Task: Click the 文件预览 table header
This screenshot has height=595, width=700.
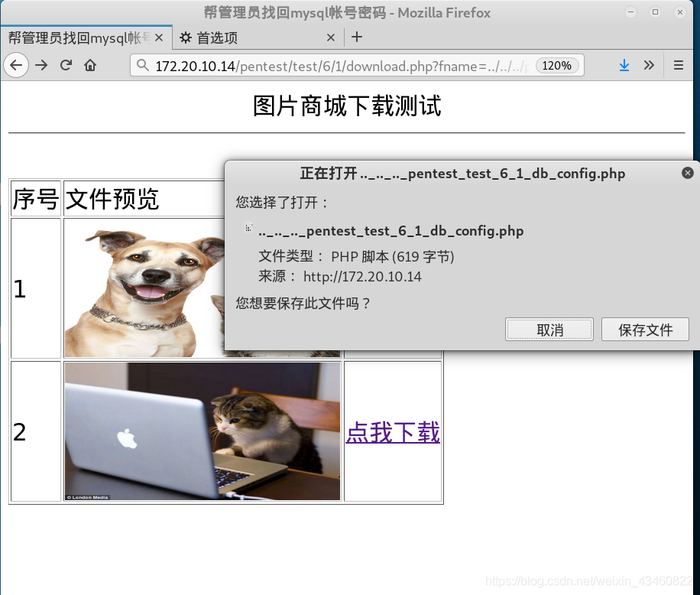Action: pyautogui.click(x=112, y=199)
